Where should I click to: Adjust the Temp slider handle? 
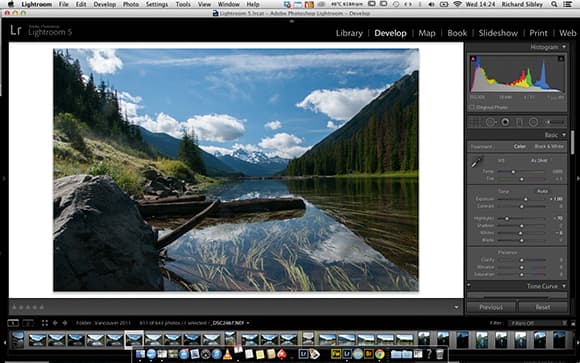[513, 172]
